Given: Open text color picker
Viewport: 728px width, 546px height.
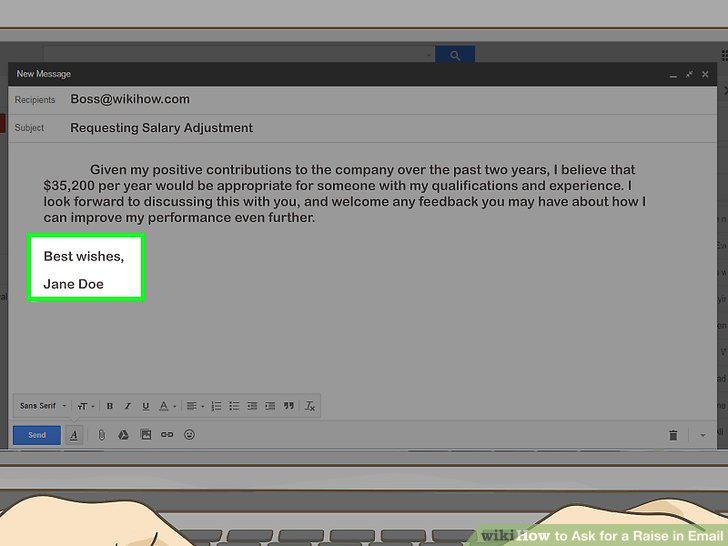Looking at the screenshot, I should [x=166, y=406].
